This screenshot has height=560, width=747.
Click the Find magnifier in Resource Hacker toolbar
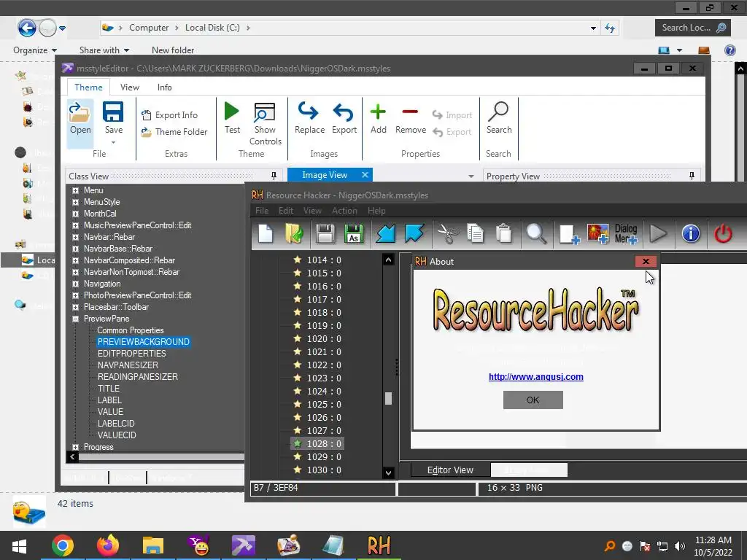[536, 234]
